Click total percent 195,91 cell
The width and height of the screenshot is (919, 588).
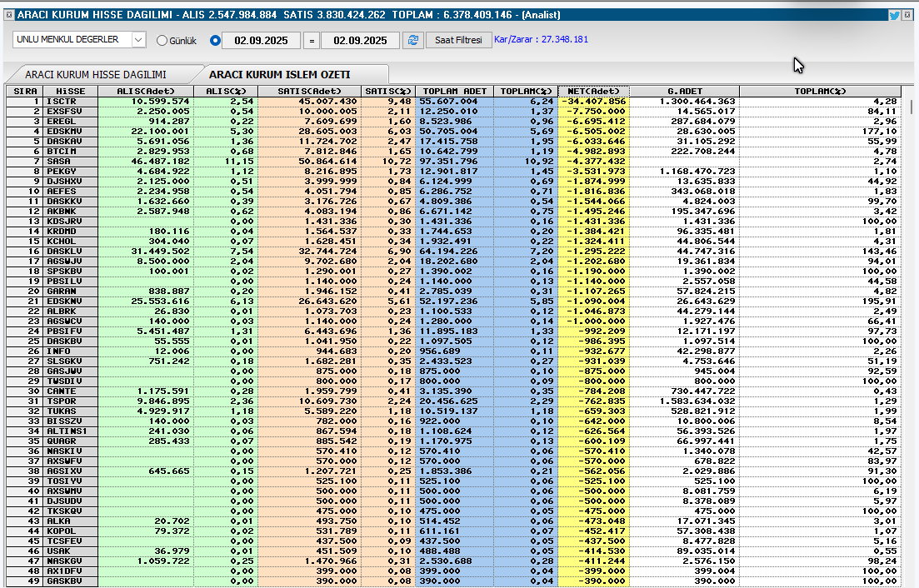(821, 301)
